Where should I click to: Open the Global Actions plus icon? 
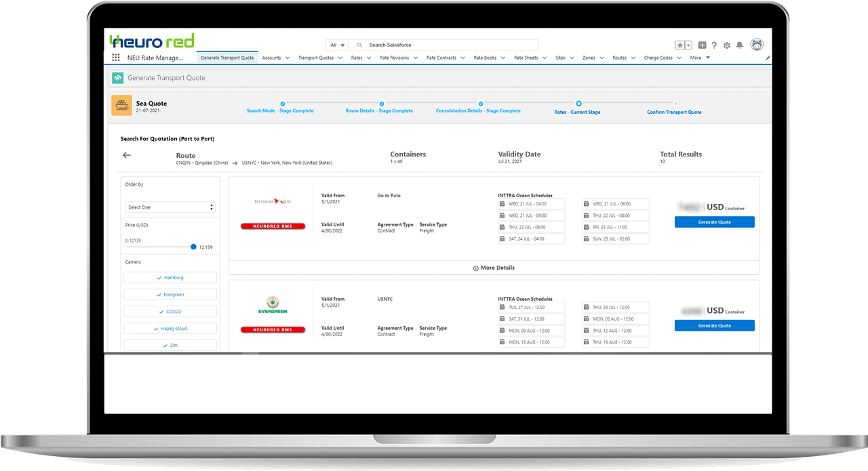(x=702, y=45)
